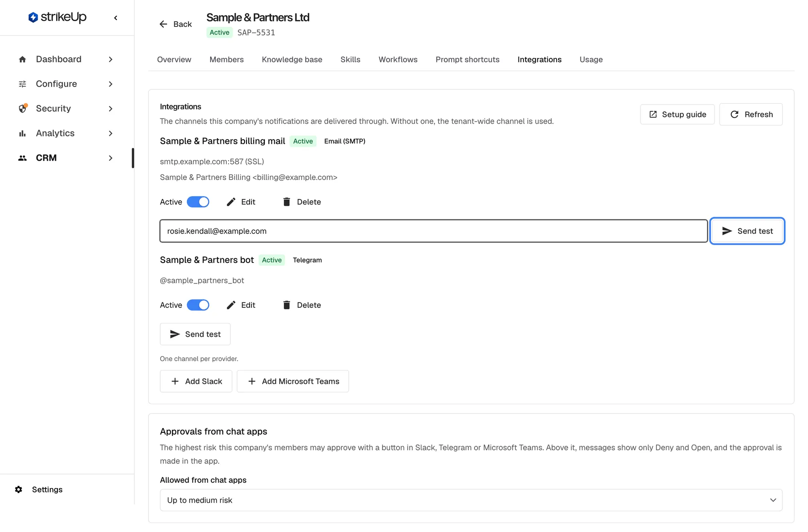
Task: Click the @sample_partners_bot handle text
Action: (x=202, y=280)
